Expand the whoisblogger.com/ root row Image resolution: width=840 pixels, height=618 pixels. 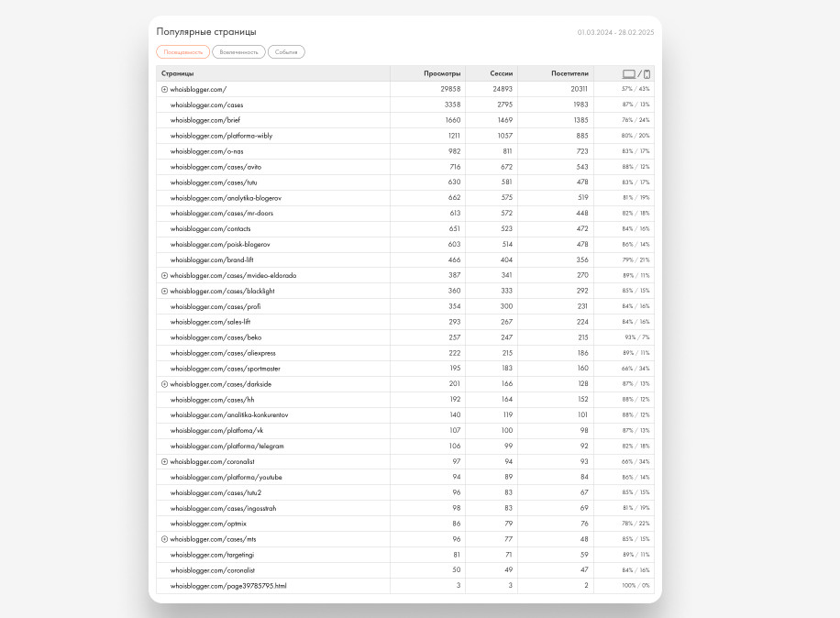pos(164,89)
